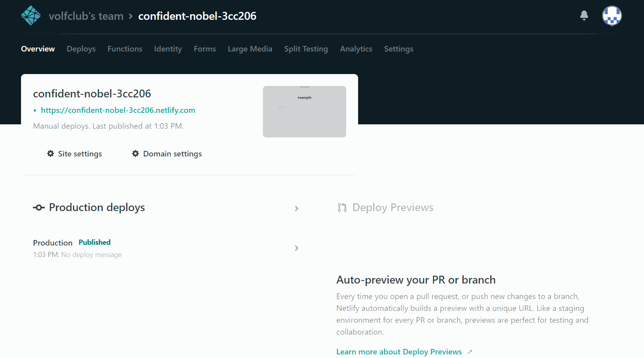The height and width of the screenshot is (358, 644).
Task: Click the breadcrumb chevron after team name
Action: point(131,16)
